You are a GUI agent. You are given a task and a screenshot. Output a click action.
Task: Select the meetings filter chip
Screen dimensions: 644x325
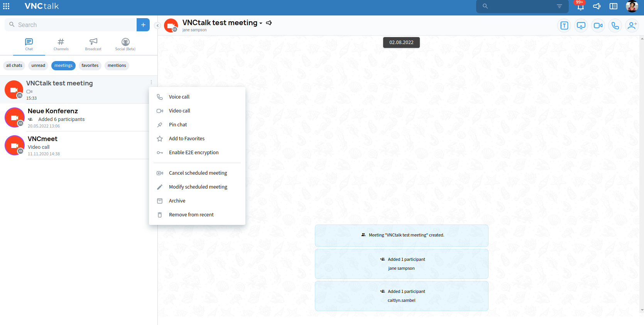click(x=63, y=66)
